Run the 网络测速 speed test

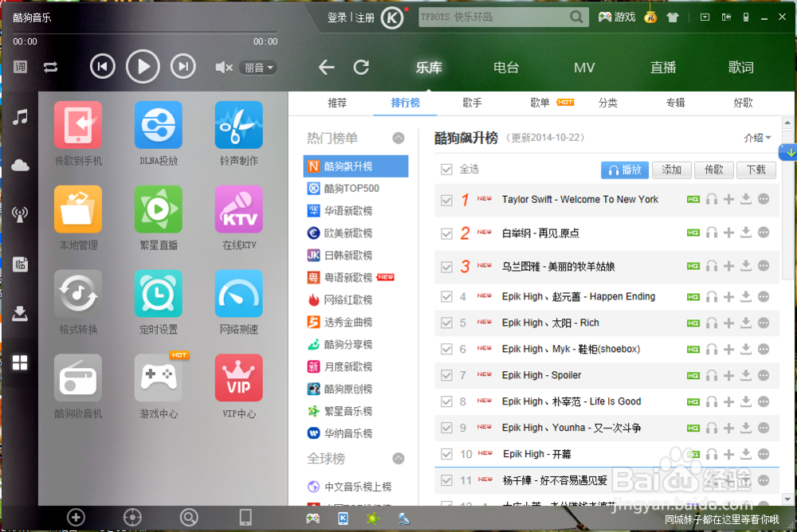[x=239, y=294]
